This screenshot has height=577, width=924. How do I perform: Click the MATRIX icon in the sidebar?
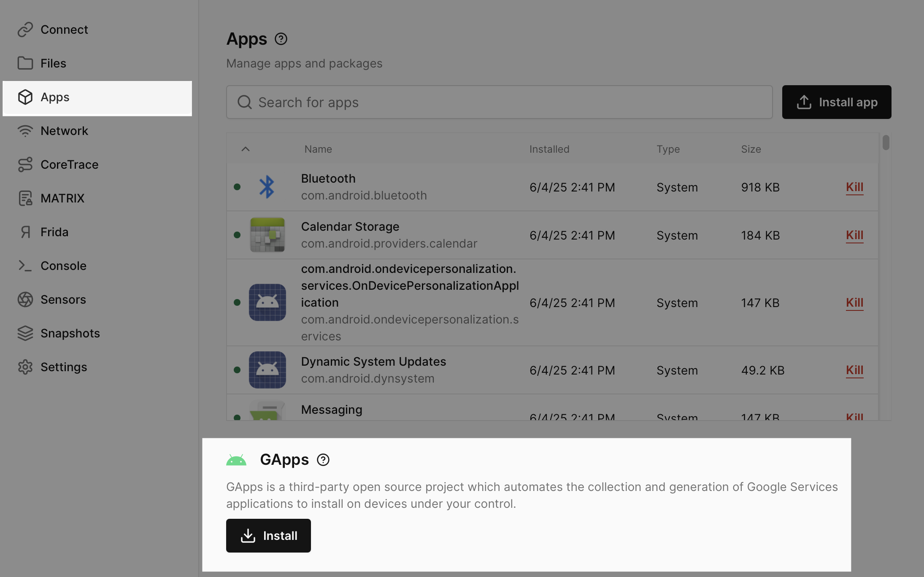pyautogui.click(x=25, y=198)
